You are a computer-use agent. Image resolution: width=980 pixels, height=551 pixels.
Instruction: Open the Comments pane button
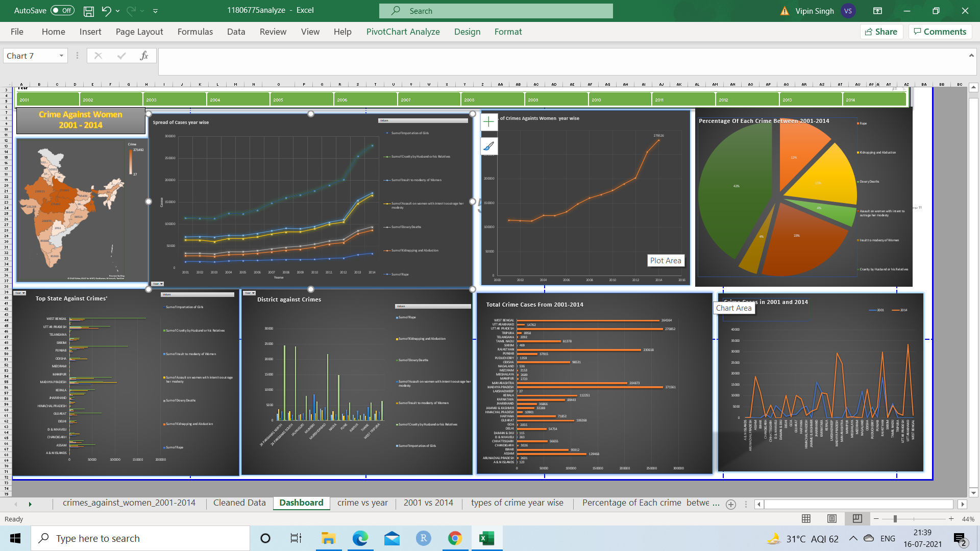pyautogui.click(x=940, y=32)
